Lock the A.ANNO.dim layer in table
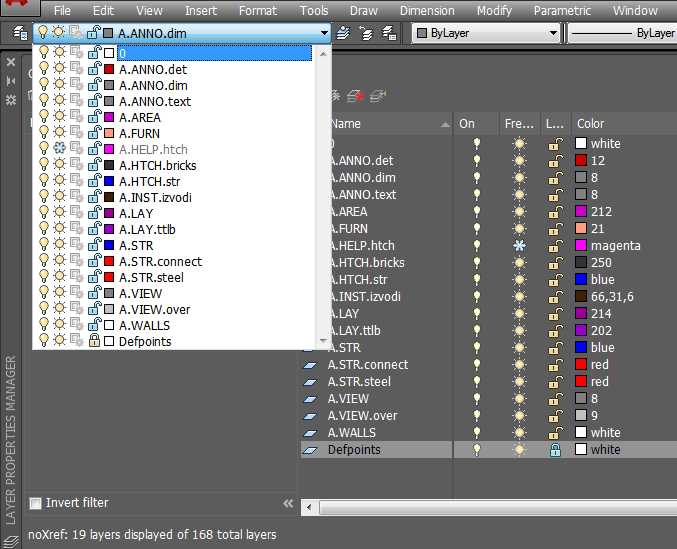Image resolution: width=677 pixels, height=549 pixels. tap(555, 178)
